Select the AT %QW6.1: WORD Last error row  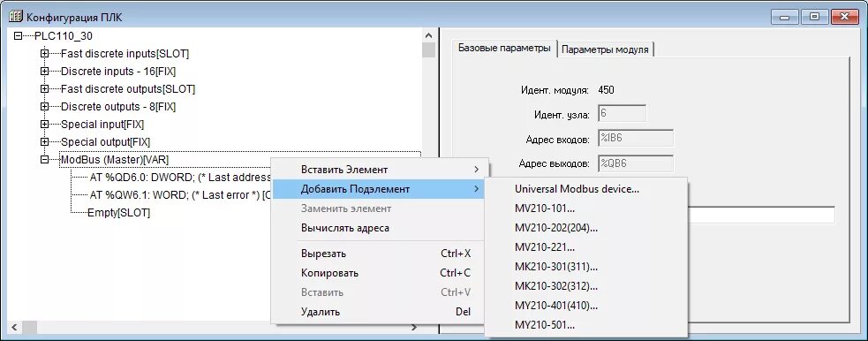(x=179, y=195)
